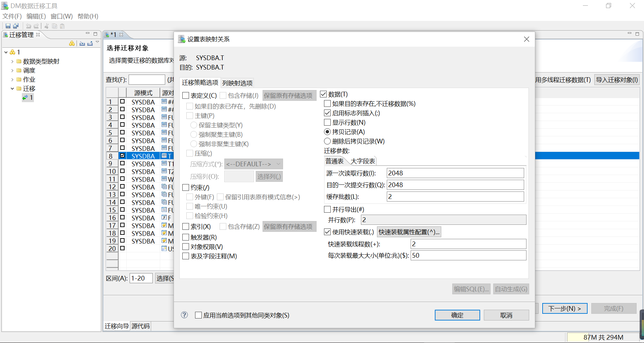Uncheck 启用标志列插入 checkbox
644x343 pixels.
(327, 113)
